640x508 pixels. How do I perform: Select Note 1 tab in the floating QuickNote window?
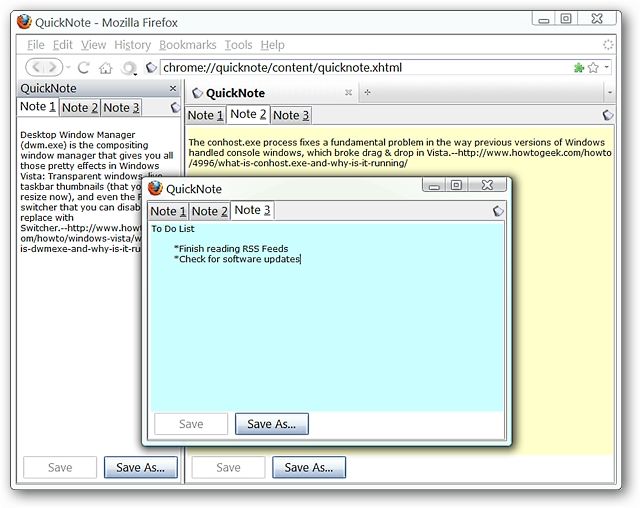click(x=168, y=211)
